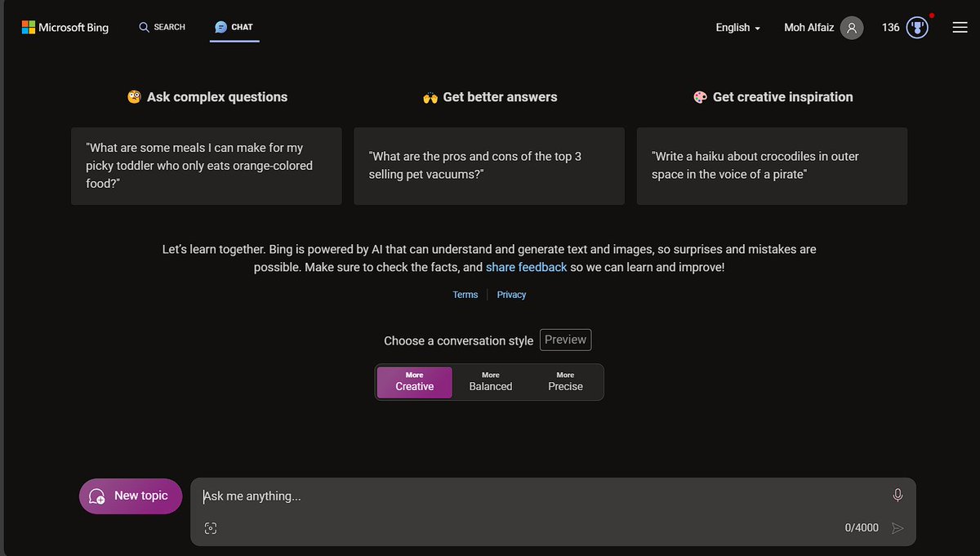
Task: Click the Get creative inspiration heading
Action: coord(773,97)
